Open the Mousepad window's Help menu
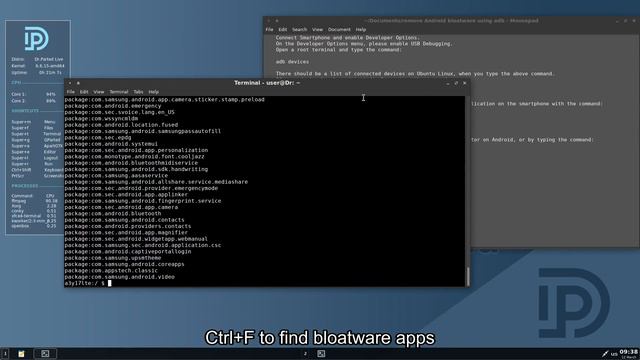The width and height of the screenshot is (640, 360). click(x=361, y=29)
